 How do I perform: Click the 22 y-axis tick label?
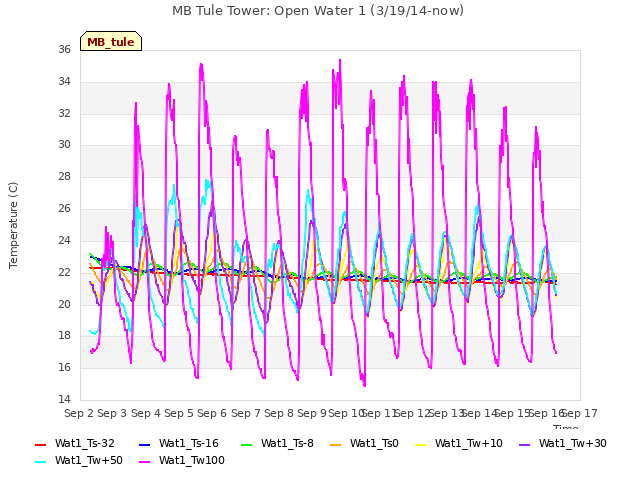pyautogui.click(x=64, y=272)
